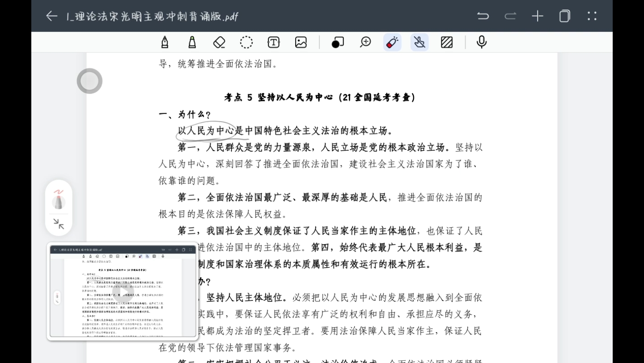644x363 pixels.
Task: Select the laser pen style in floating panel
Action: tap(59, 199)
